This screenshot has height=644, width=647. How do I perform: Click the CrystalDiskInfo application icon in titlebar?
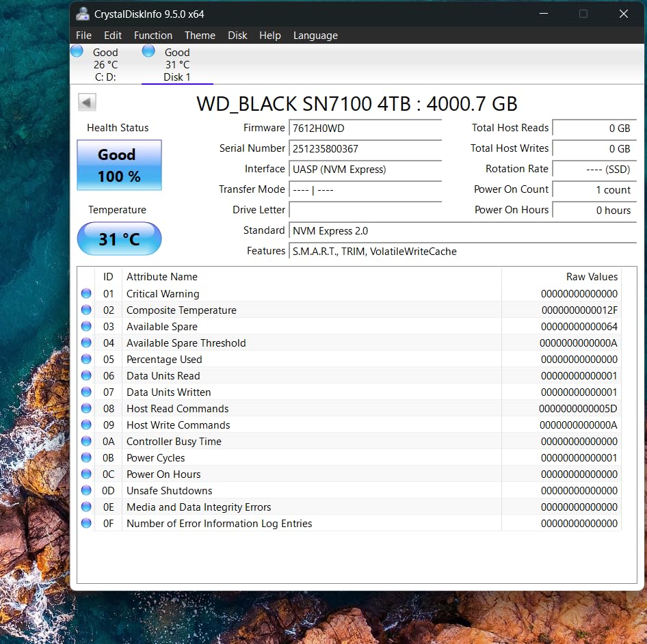[83, 14]
